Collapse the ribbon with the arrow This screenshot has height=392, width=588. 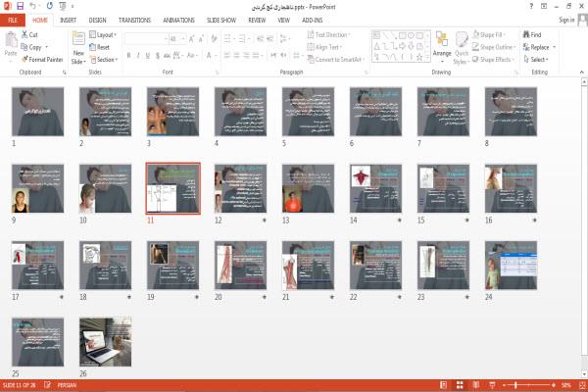pos(581,72)
